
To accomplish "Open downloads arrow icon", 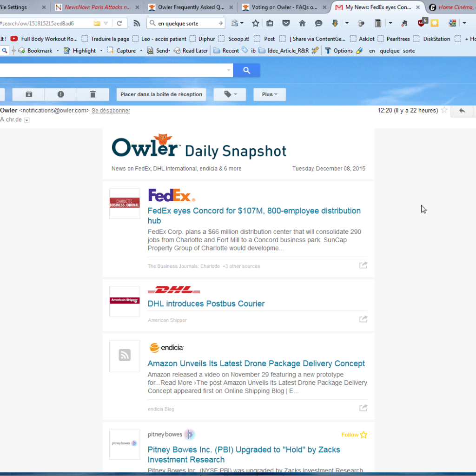I will pos(335,23).
